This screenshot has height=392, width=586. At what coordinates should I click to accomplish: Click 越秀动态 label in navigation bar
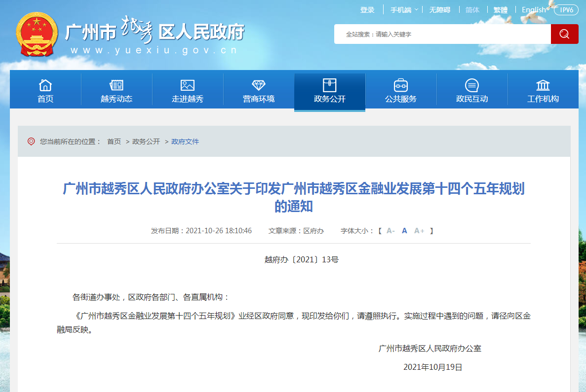click(116, 99)
